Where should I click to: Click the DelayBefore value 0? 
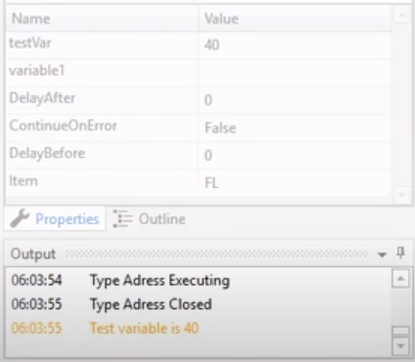click(x=208, y=155)
